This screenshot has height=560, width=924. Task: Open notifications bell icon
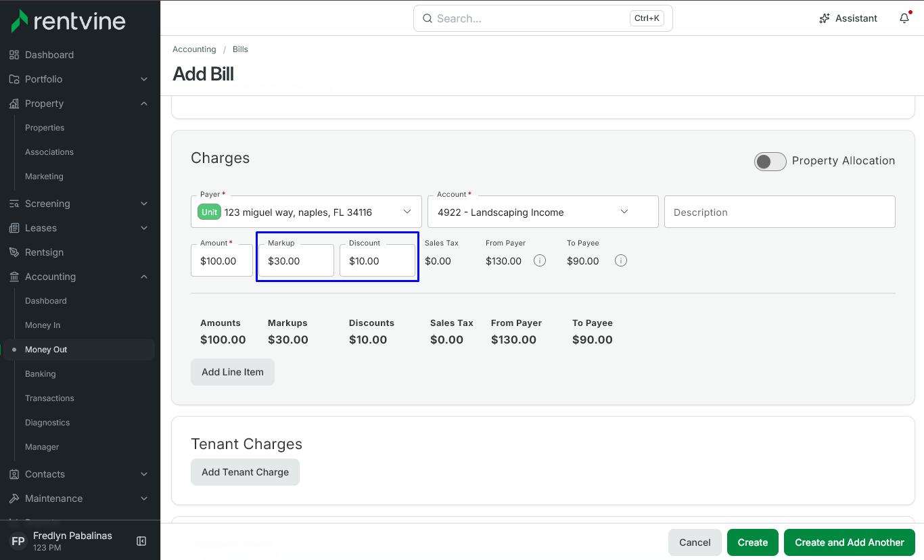pyautogui.click(x=904, y=18)
